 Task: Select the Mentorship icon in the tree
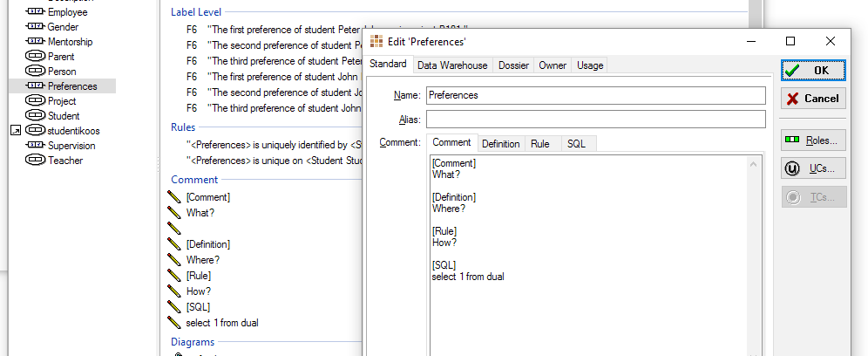[x=35, y=42]
